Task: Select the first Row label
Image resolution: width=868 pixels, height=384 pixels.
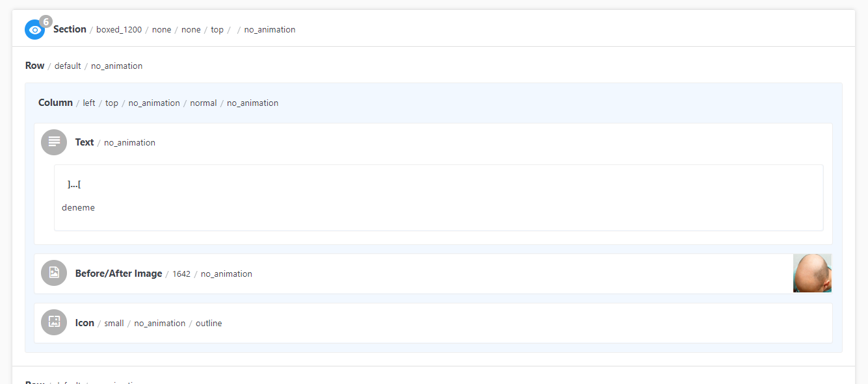Action: 35,66
